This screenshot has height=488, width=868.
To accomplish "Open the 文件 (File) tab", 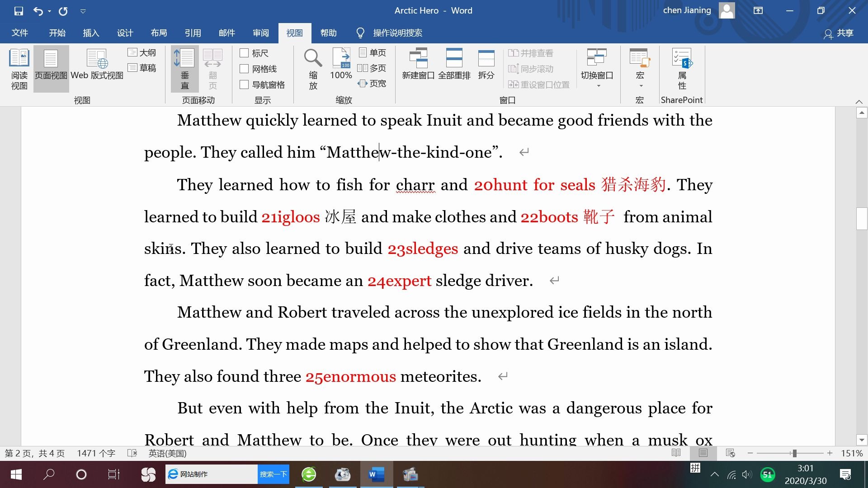I will click(x=19, y=33).
